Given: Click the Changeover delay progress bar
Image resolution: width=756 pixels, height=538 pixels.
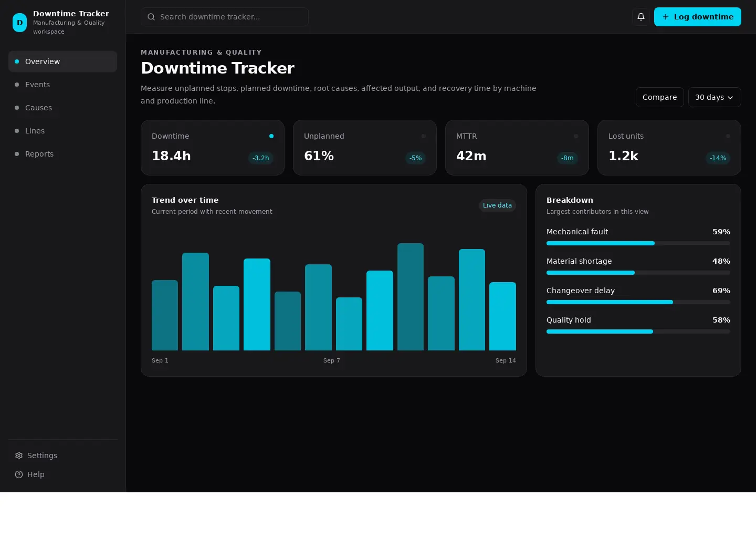Looking at the screenshot, I should pyautogui.click(x=638, y=302).
